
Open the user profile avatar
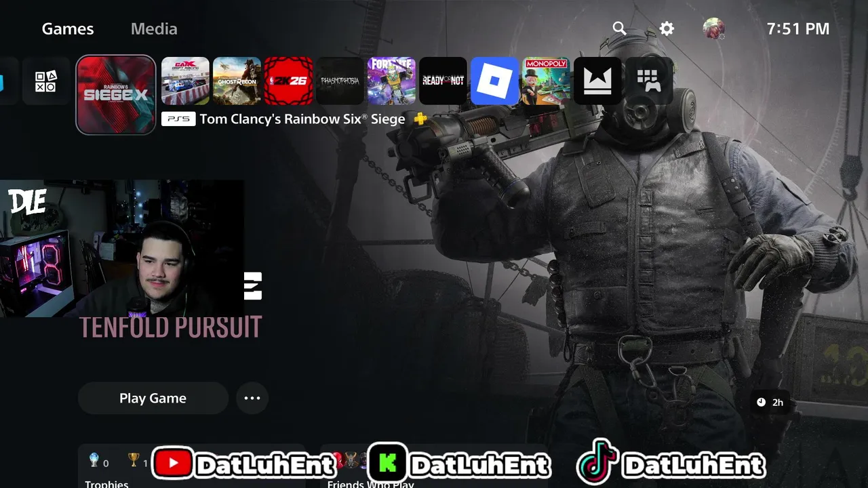(714, 28)
